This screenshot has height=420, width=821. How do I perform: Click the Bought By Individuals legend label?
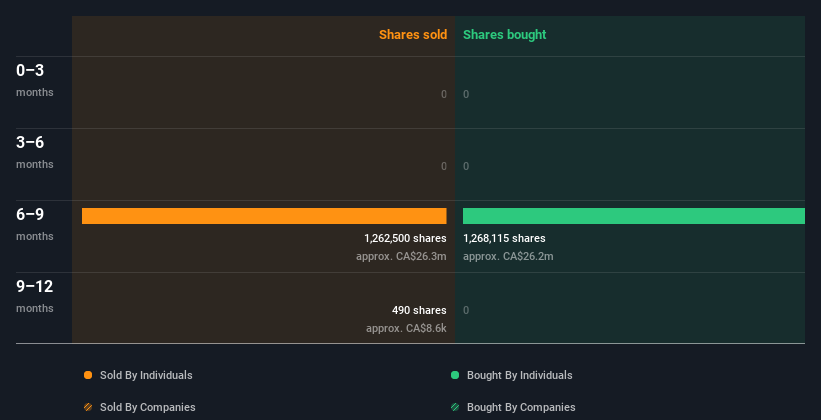point(519,375)
